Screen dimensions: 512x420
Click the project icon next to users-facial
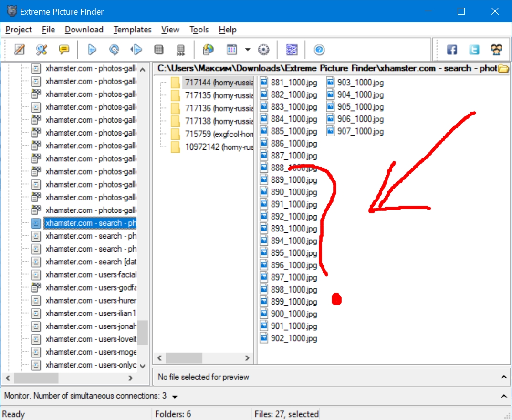tap(36, 274)
